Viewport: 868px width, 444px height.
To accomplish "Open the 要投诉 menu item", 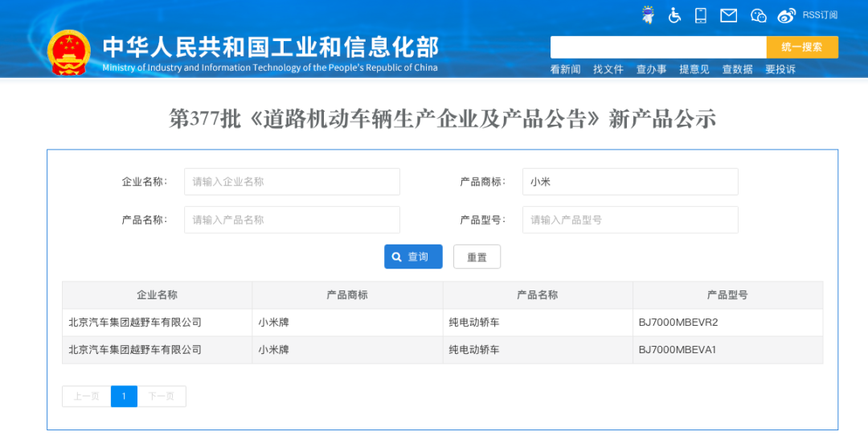I will 780,70.
